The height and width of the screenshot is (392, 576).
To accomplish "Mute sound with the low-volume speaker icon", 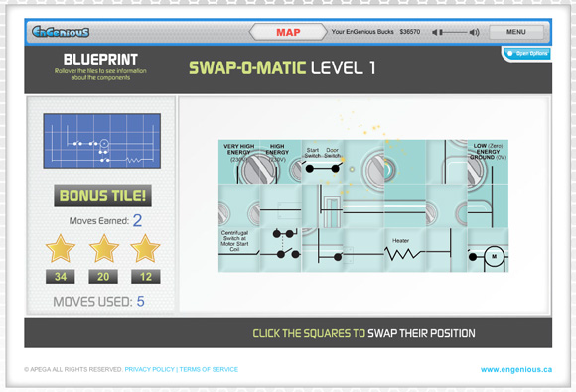I will click(x=435, y=33).
